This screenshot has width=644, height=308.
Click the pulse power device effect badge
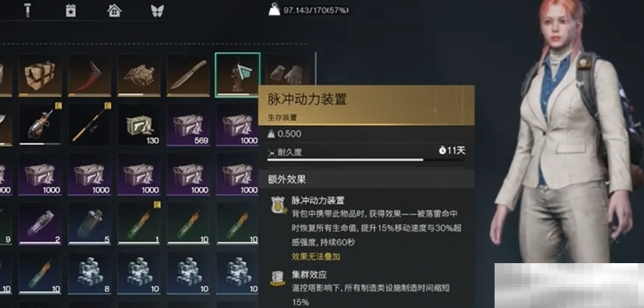[278, 205]
